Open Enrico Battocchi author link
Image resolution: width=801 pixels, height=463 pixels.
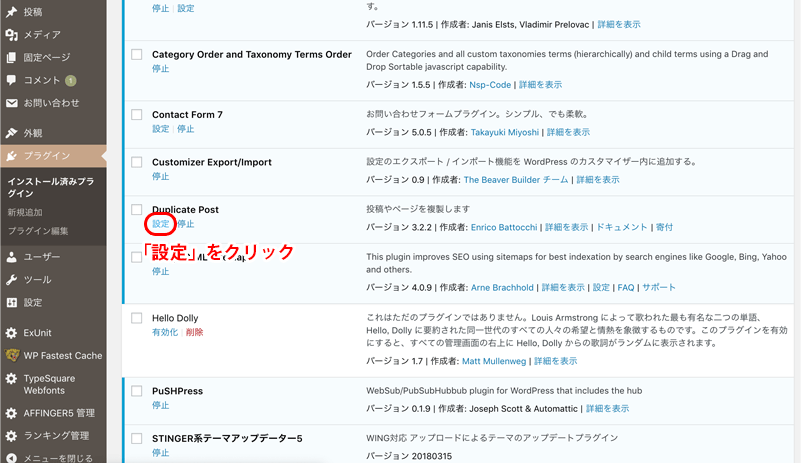pyautogui.click(x=504, y=227)
